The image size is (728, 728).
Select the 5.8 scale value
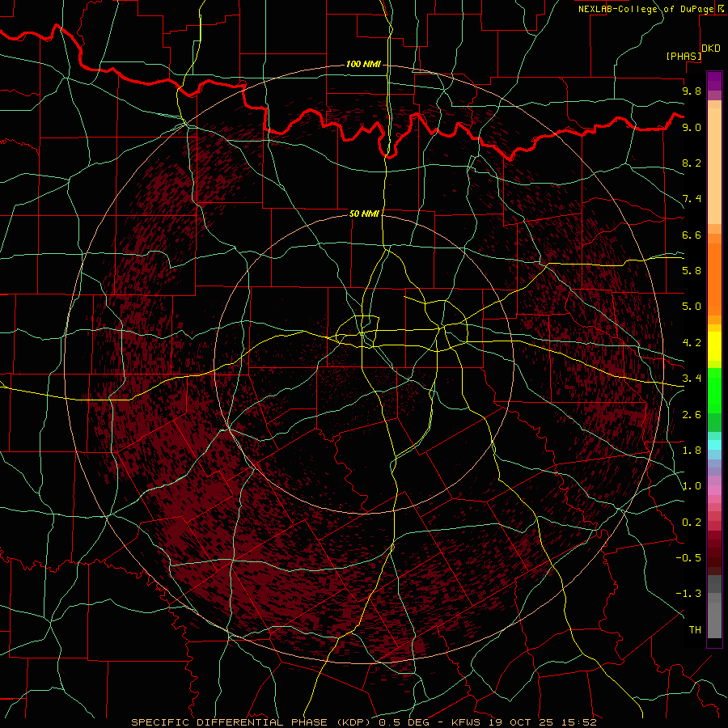point(692,271)
